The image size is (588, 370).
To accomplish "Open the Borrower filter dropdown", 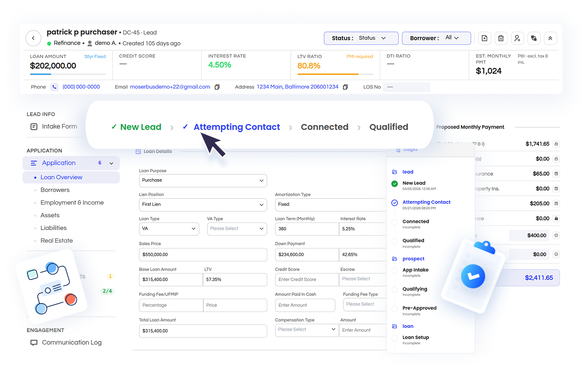I will click(x=436, y=38).
